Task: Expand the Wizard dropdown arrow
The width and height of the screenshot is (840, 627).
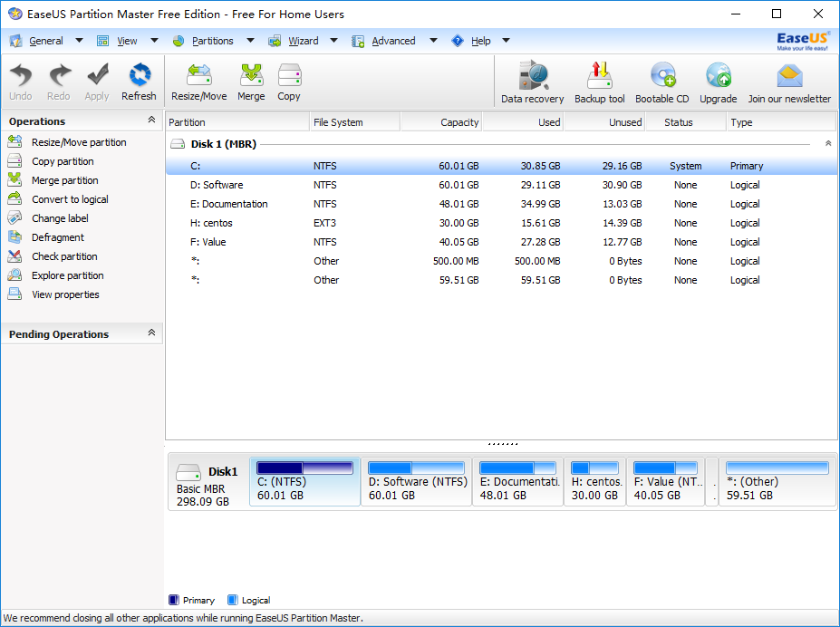Action: (x=333, y=41)
